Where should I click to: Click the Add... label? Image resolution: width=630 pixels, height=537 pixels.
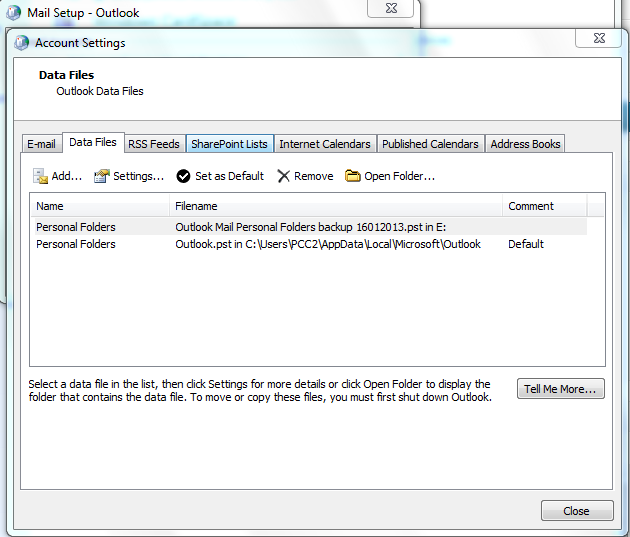click(x=67, y=176)
